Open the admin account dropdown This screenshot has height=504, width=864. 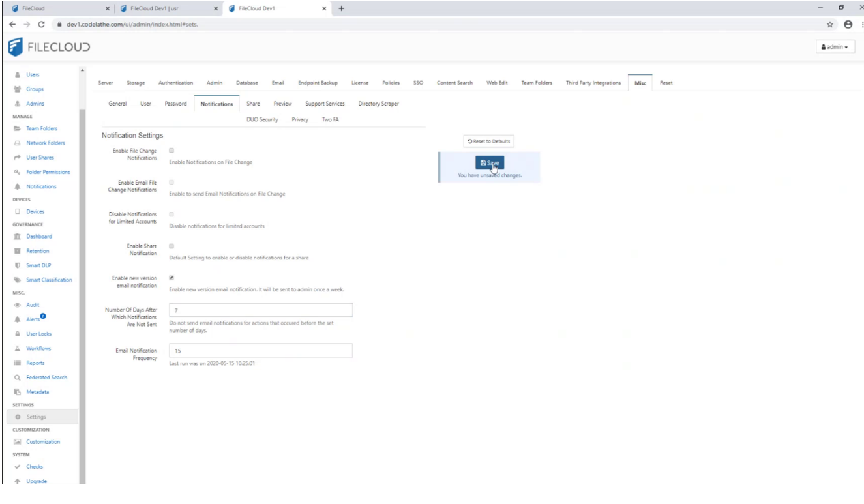pyautogui.click(x=835, y=48)
